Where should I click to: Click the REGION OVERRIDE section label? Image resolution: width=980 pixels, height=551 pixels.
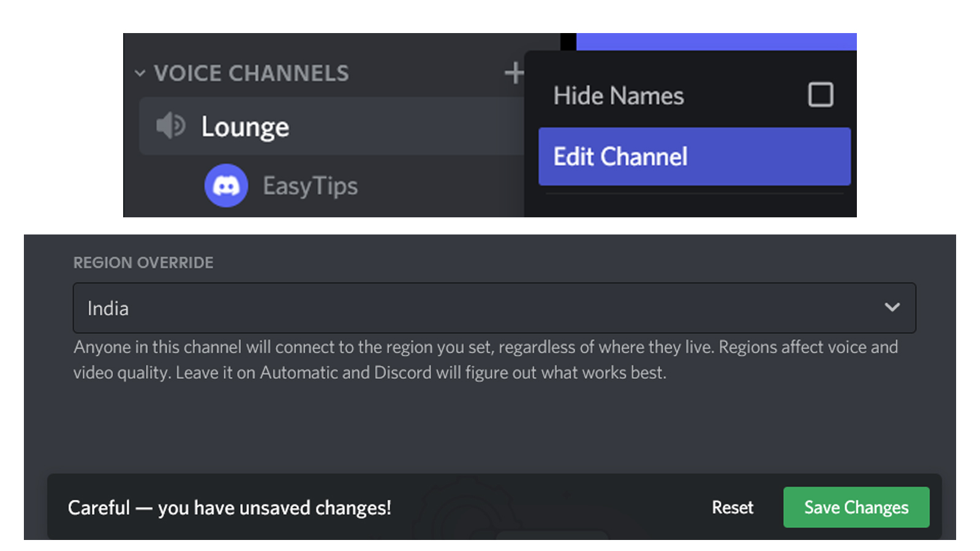(x=143, y=263)
